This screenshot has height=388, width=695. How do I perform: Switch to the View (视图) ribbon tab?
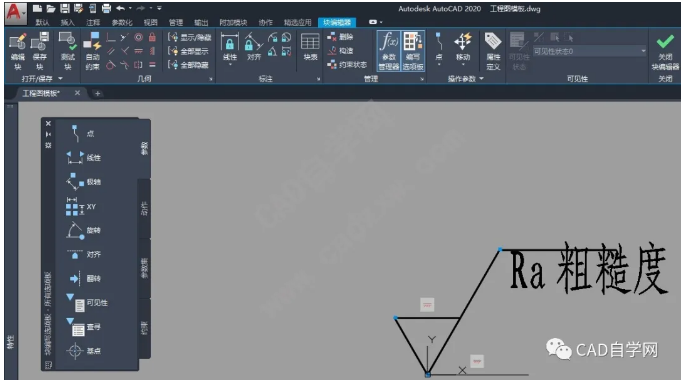coord(150,22)
